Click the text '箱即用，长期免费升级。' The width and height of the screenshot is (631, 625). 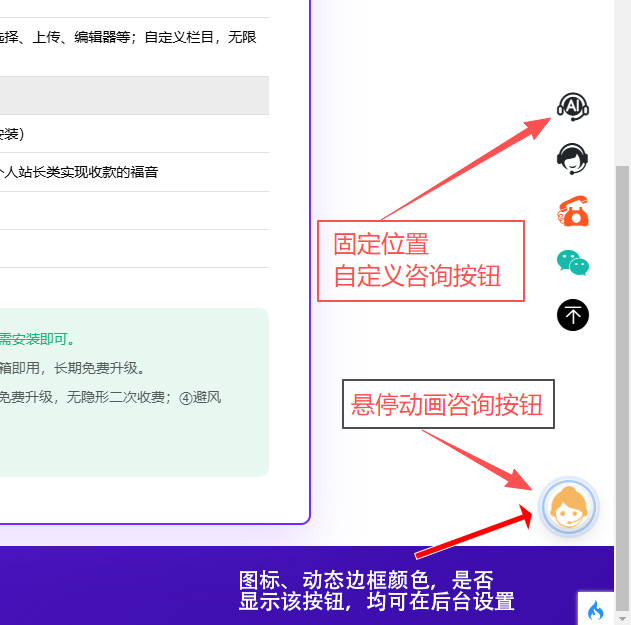pyautogui.click(x=72, y=368)
